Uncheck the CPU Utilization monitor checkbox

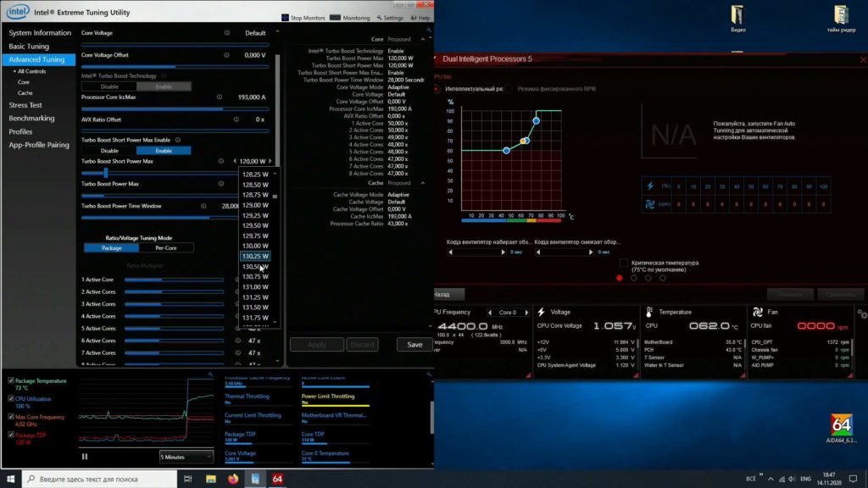11,398
